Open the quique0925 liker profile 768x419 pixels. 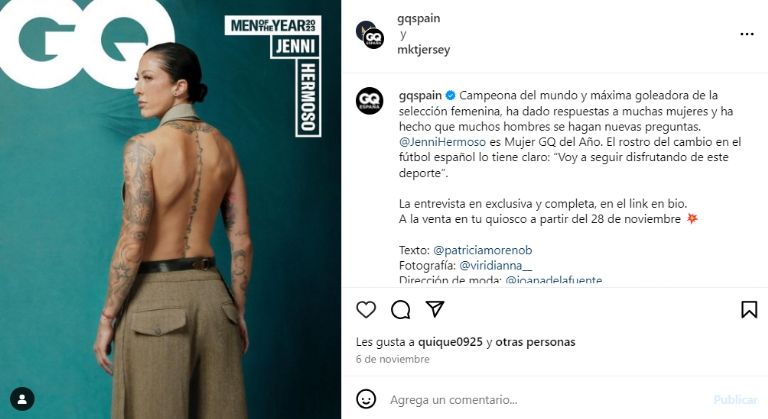click(450, 342)
